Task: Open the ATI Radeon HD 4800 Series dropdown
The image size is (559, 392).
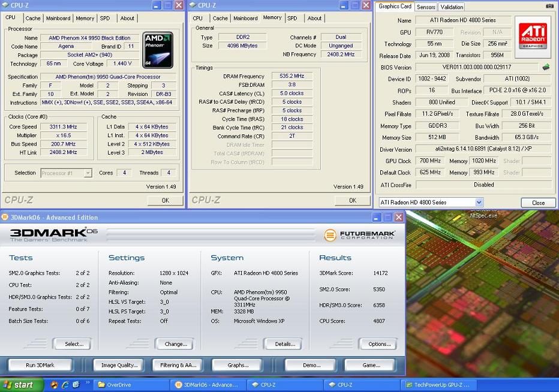Action: (479, 203)
